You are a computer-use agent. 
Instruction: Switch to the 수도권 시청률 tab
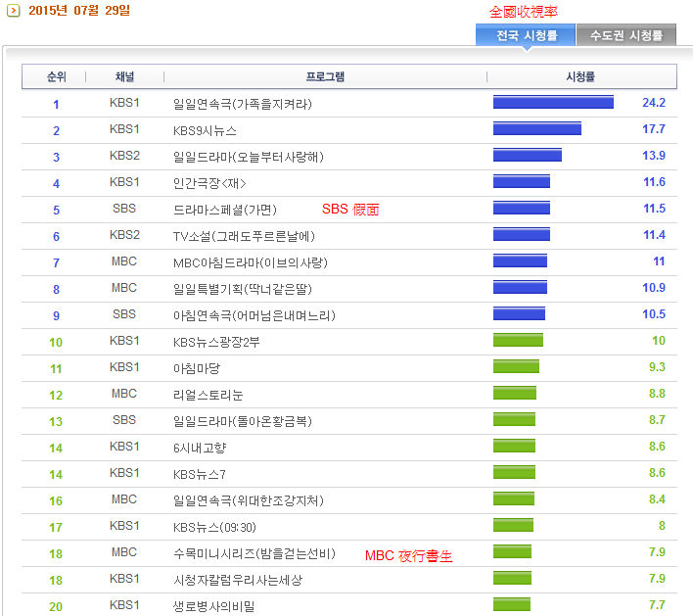pyautogui.click(x=626, y=35)
